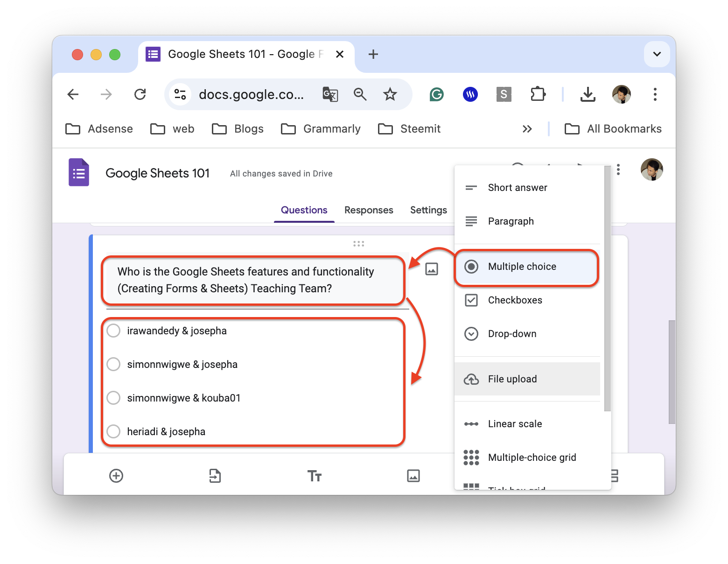The image size is (728, 564).
Task: Select the 'simonnwigwe & josepha' radio option
Action: click(113, 365)
